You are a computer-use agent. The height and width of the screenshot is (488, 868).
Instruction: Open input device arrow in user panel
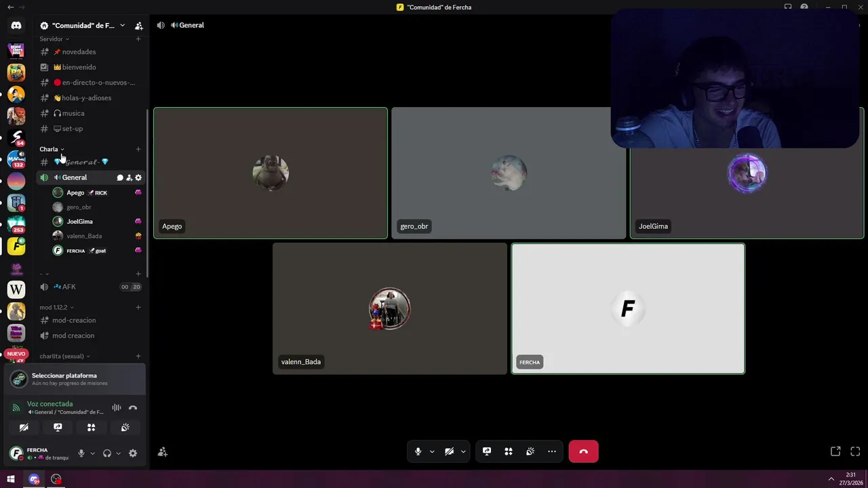[x=92, y=453]
